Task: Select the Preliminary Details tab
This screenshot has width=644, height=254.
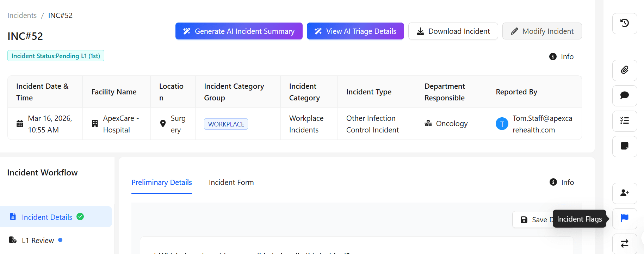Action: pos(161,182)
